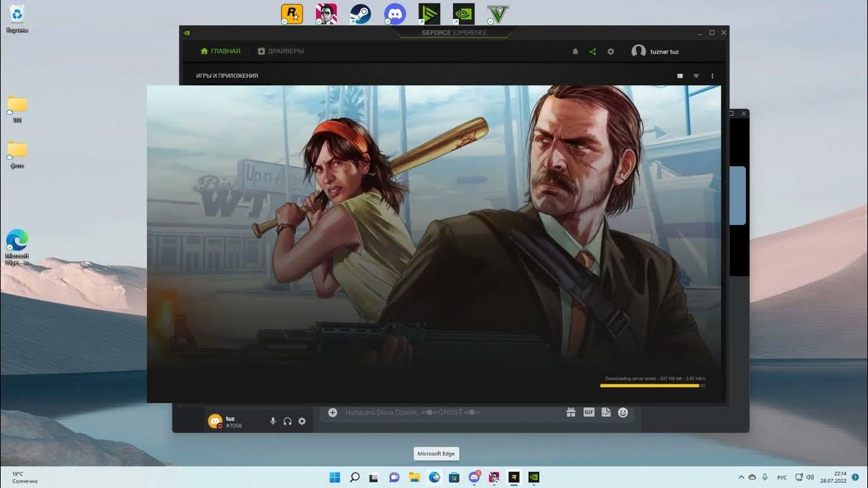Open Discord user settings gear

(302, 421)
